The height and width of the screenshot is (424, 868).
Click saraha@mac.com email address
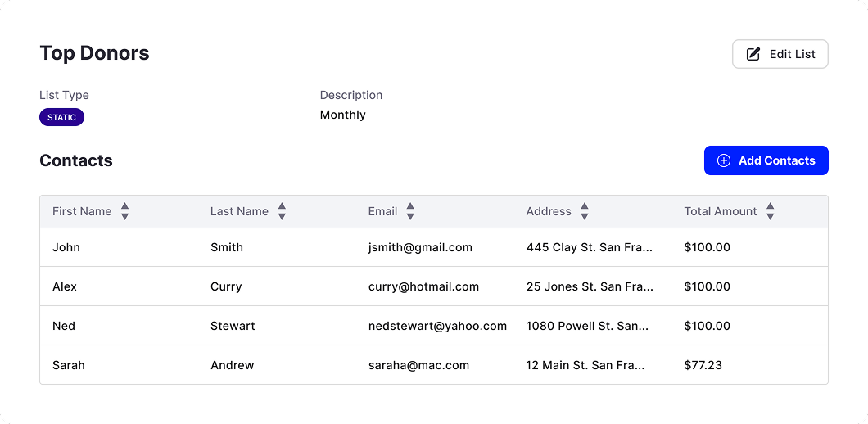418,365
